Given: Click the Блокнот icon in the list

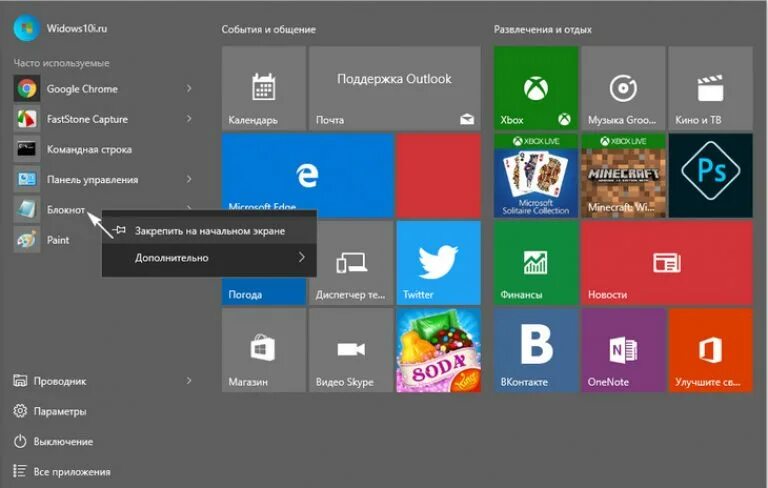Looking at the screenshot, I should click(26, 210).
